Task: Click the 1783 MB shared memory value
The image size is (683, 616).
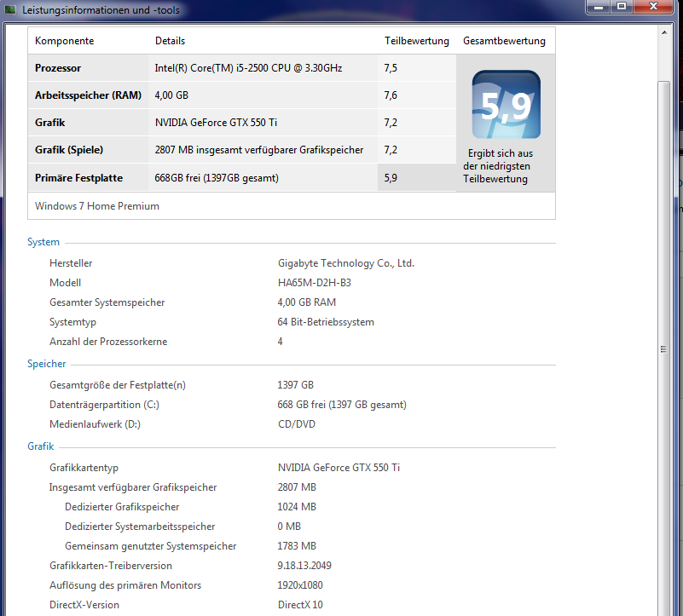Action: click(x=297, y=546)
